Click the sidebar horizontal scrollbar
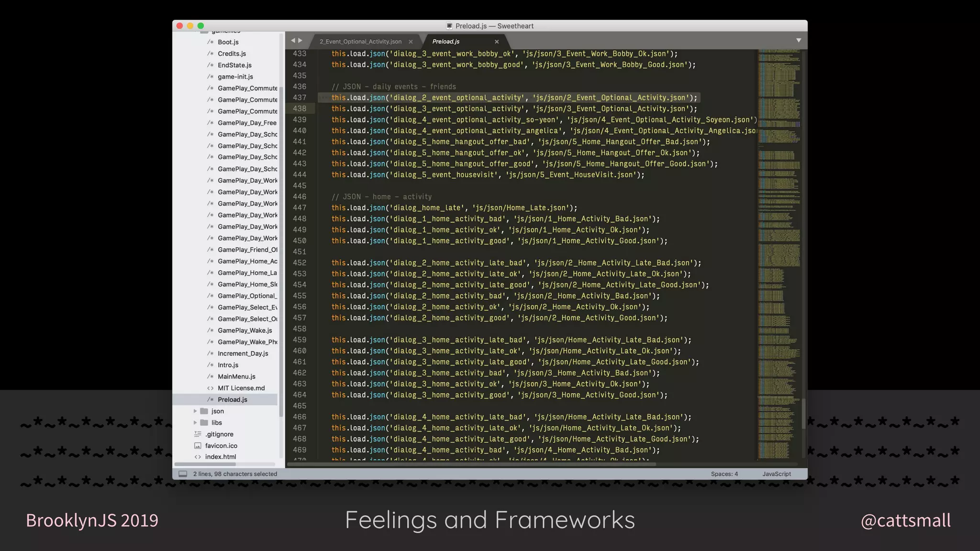This screenshot has height=551, width=980. 205,464
